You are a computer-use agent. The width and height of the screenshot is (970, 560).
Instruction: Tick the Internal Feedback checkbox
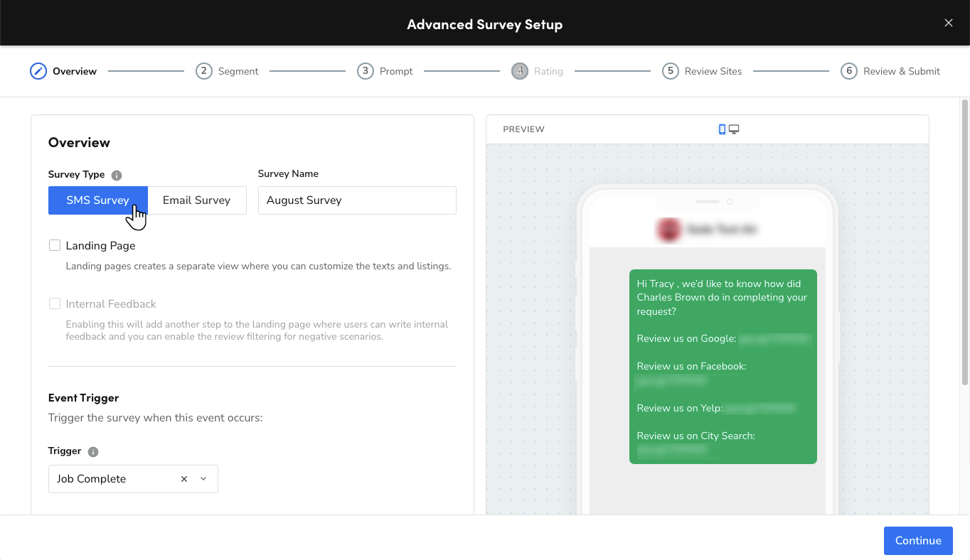click(55, 303)
